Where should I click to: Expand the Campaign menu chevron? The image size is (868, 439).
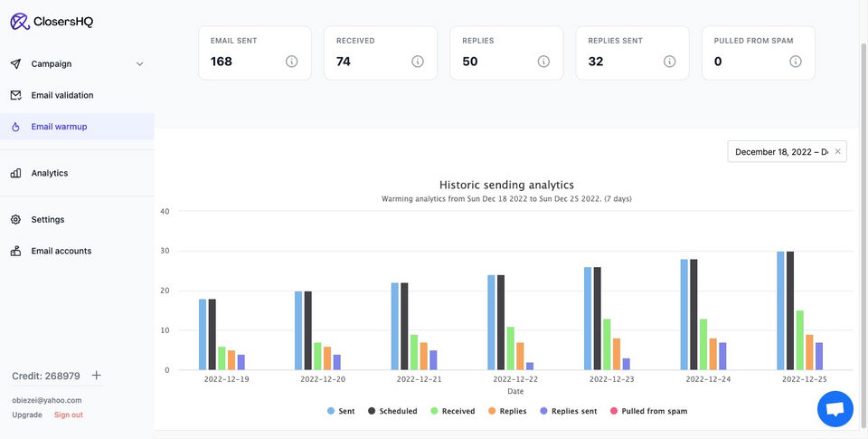139,64
